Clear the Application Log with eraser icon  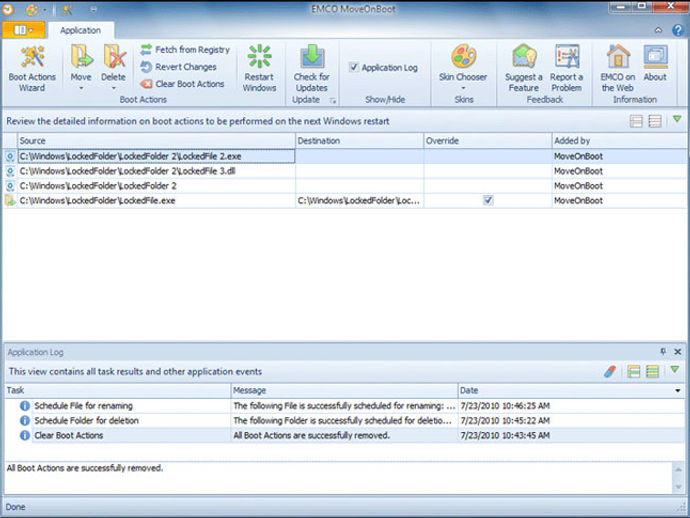tap(610, 371)
